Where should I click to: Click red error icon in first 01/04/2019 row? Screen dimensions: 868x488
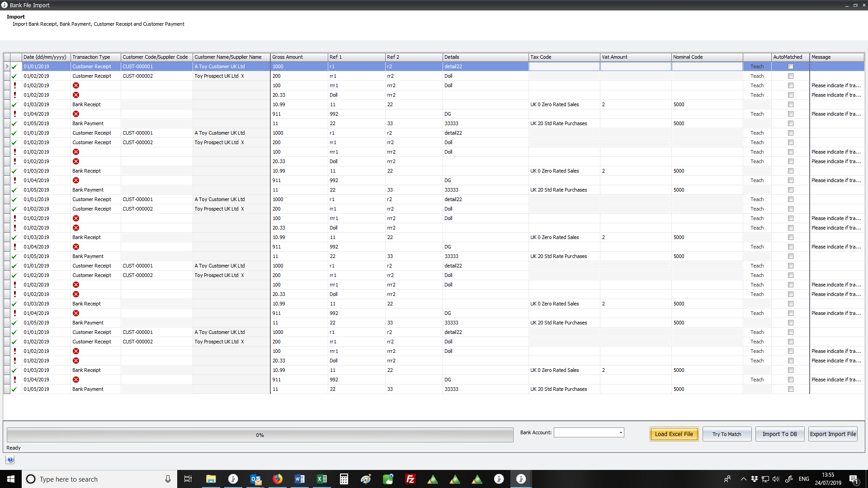pyautogui.click(x=76, y=114)
